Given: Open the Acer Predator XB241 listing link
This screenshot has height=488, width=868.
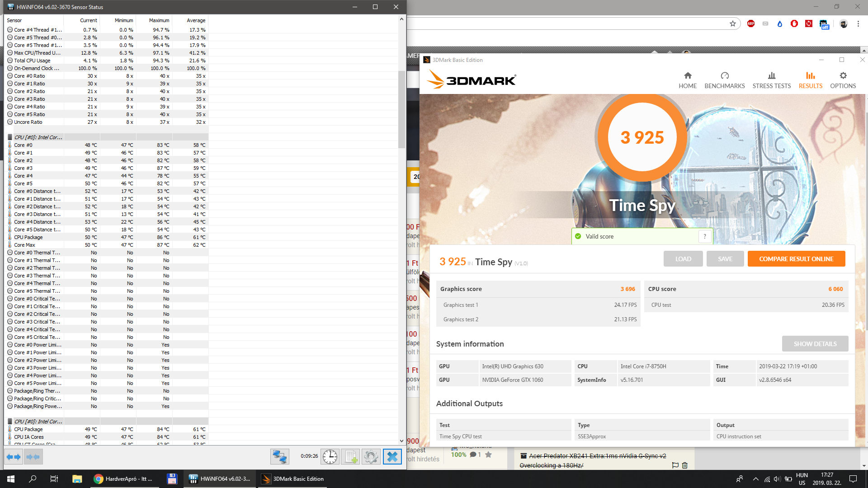Looking at the screenshot, I should click(593, 460).
